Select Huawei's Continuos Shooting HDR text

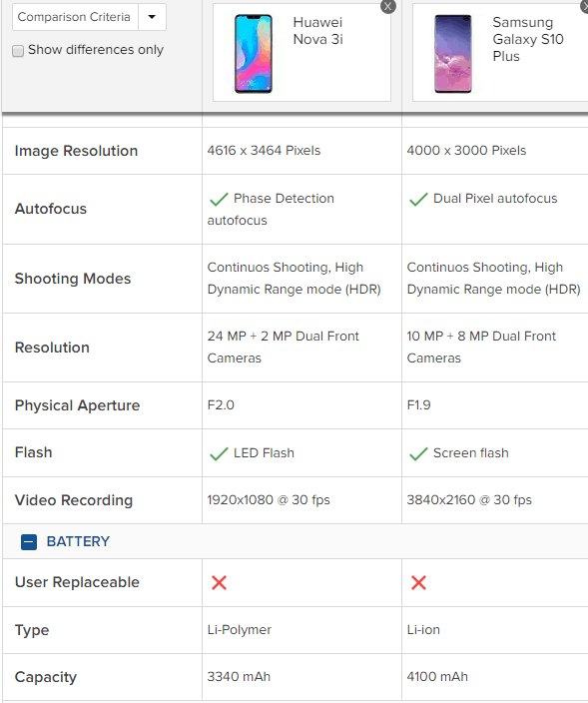click(x=294, y=279)
